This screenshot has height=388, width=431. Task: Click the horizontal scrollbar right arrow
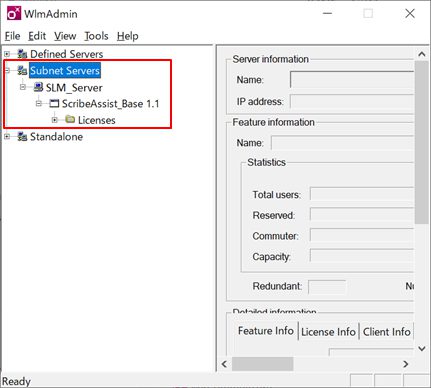tap(406, 364)
